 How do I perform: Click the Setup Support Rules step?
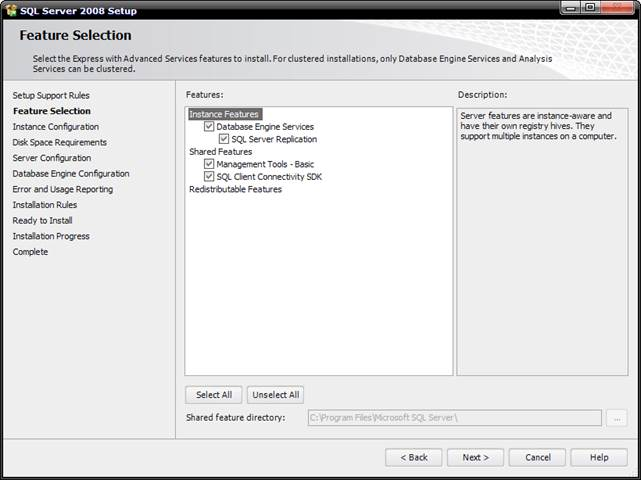[x=51, y=95]
